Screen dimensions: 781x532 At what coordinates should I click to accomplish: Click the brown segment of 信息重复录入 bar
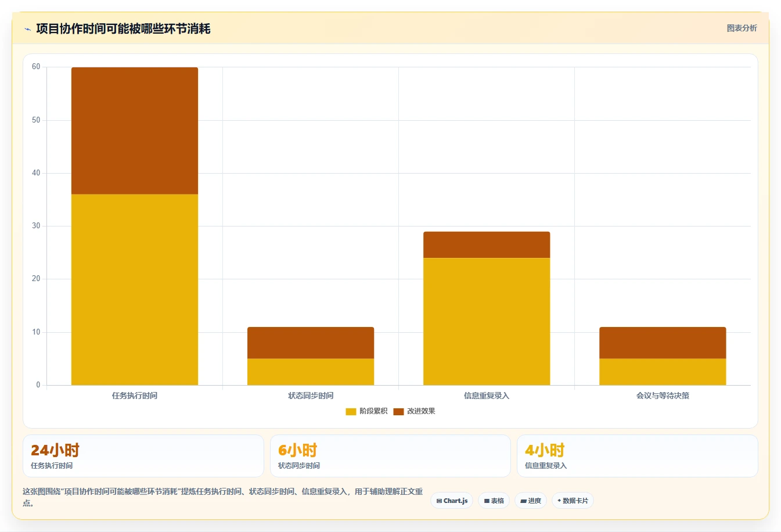click(x=487, y=245)
